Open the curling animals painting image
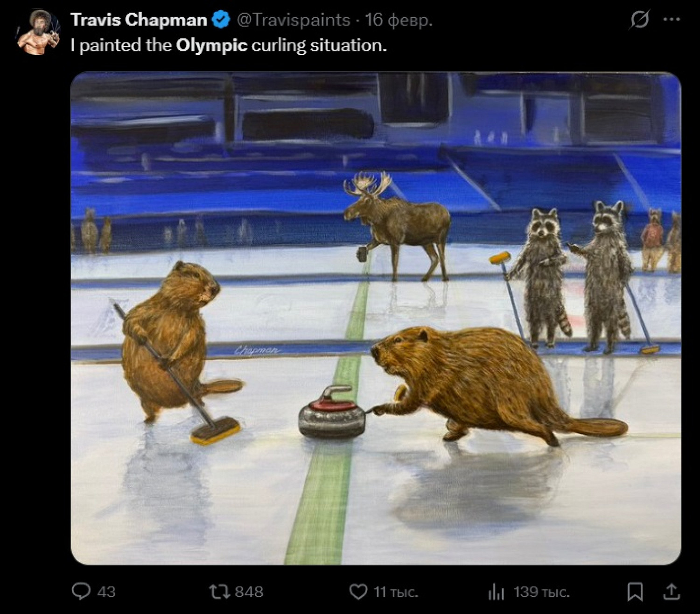 coord(376,317)
